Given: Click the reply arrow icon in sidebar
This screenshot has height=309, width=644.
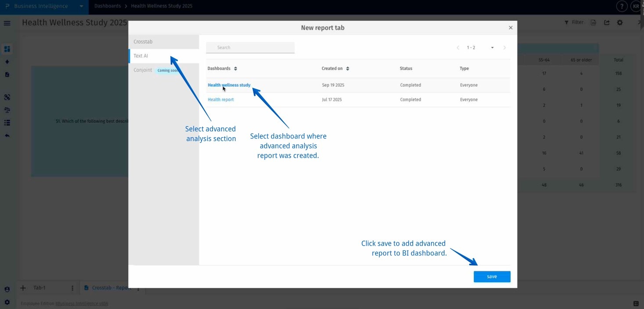Looking at the screenshot, I should point(7,135).
